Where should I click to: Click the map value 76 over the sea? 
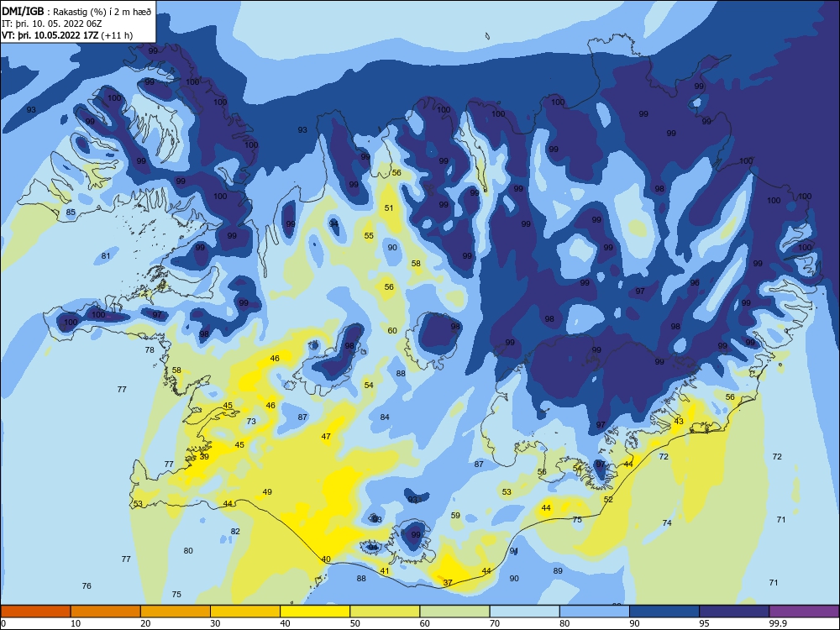tap(87, 586)
